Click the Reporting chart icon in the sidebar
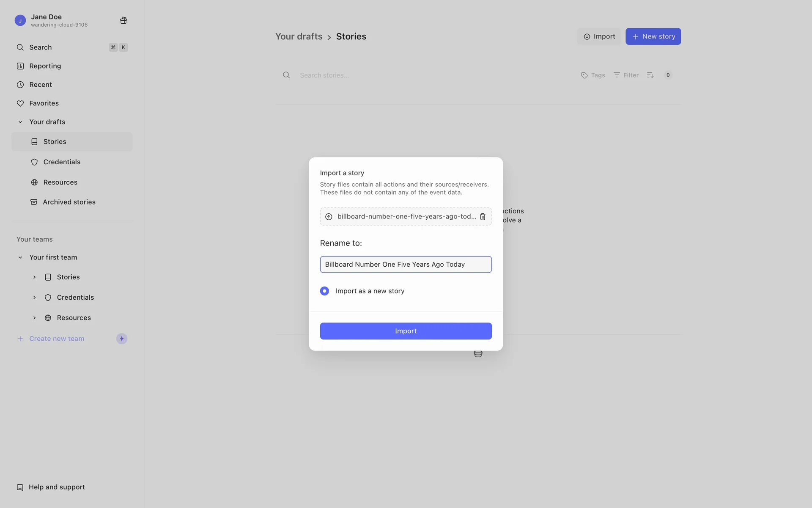This screenshot has width=812, height=508. (x=20, y=66)
